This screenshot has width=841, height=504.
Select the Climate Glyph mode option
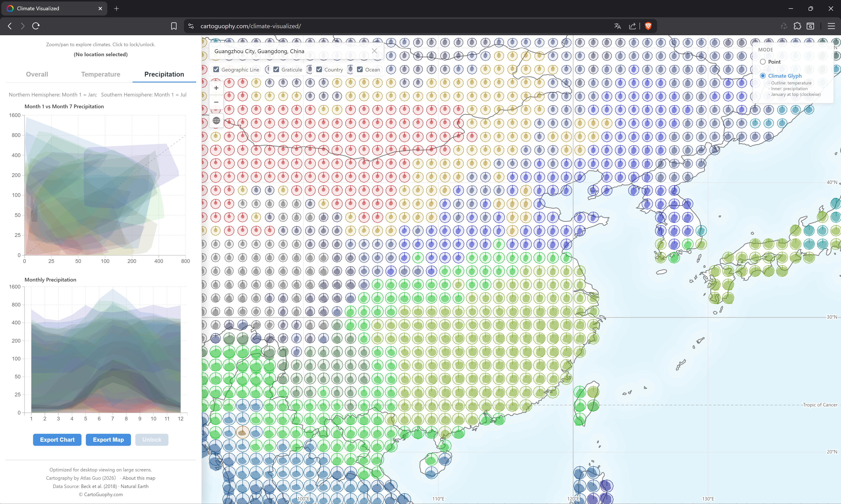(x=763, y=75)
